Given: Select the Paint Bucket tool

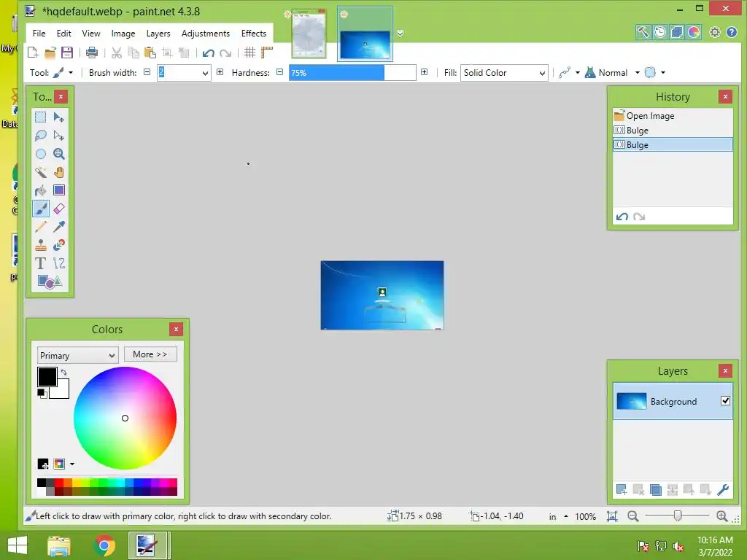Looking at the screenshot, I should [x=41, y=190].
